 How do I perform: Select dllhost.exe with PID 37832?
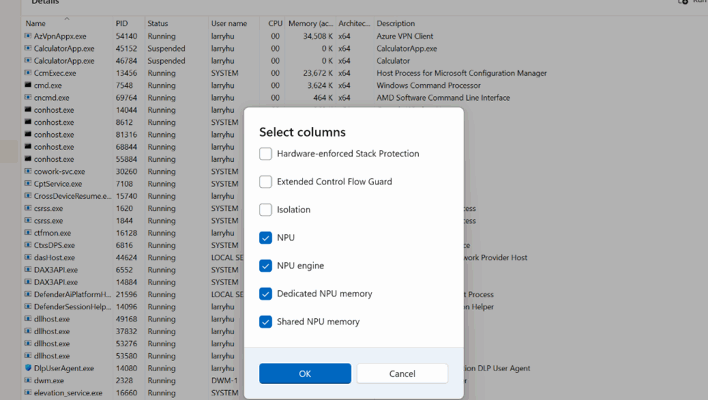click(x=52, y=331)
